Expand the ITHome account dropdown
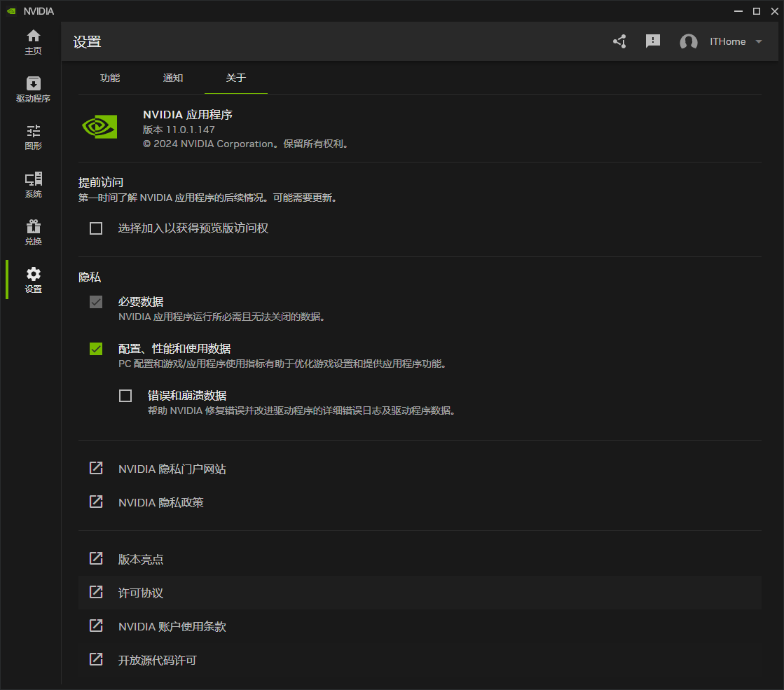 [759, 41]
